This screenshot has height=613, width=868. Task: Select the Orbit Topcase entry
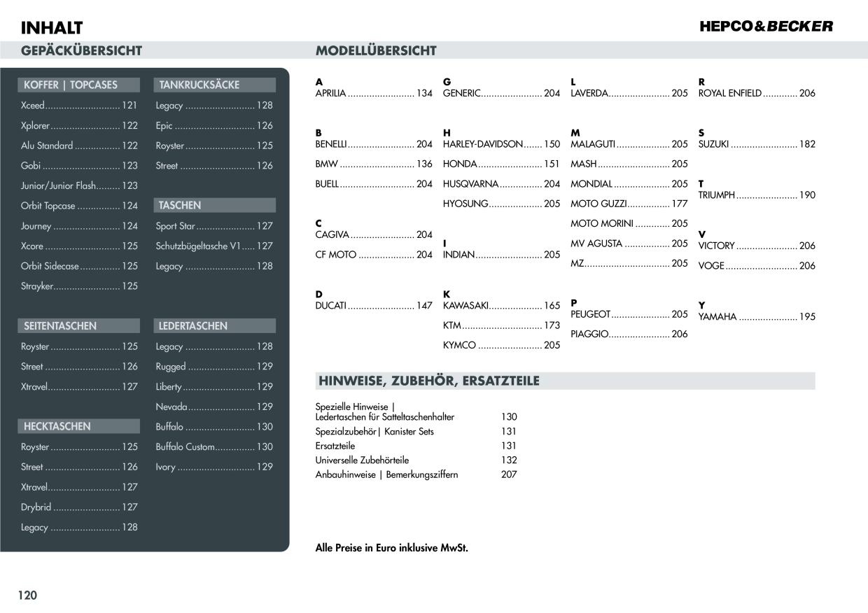pyautogui.click(x=79, y=206)
